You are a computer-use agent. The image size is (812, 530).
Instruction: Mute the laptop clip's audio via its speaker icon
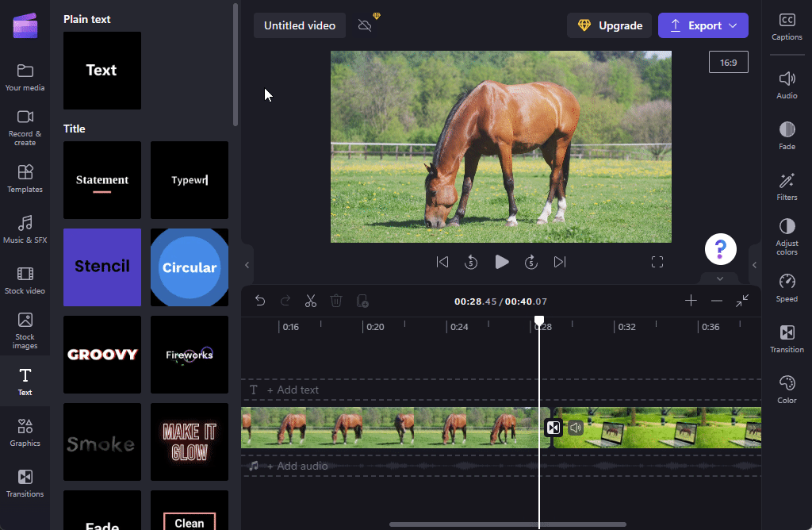(575, 427)
